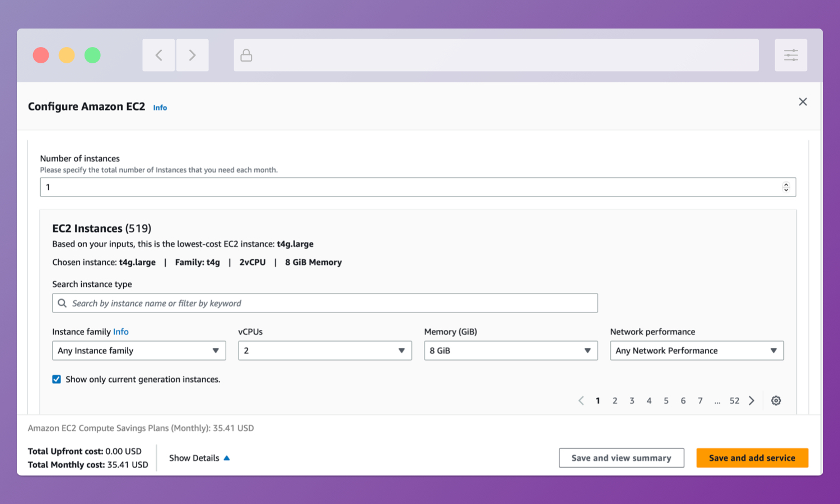
Task: Go to next page of instances
Action: point(752,400)
